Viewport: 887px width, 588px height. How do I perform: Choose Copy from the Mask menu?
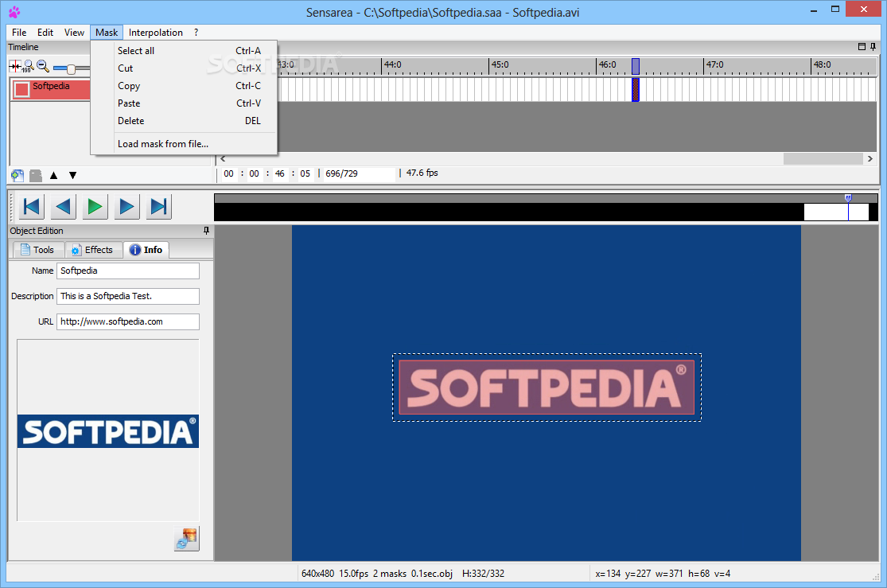184,86
